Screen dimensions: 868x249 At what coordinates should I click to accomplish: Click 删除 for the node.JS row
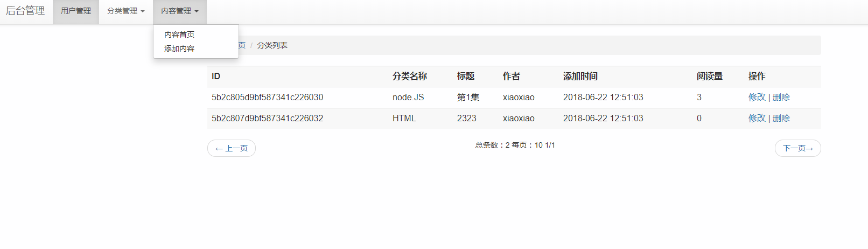[781, 97]
